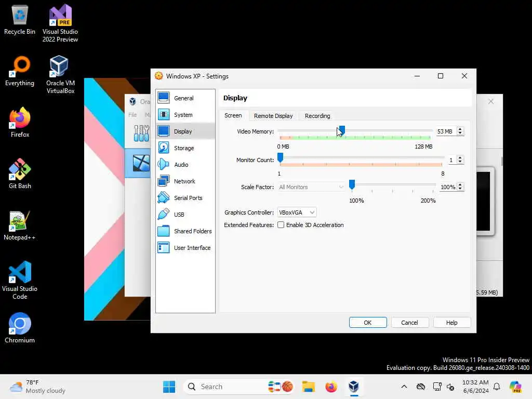Increase Monitor Count with spinner up arrow
The image size is (532, 399).
click(x=460, y=158)
